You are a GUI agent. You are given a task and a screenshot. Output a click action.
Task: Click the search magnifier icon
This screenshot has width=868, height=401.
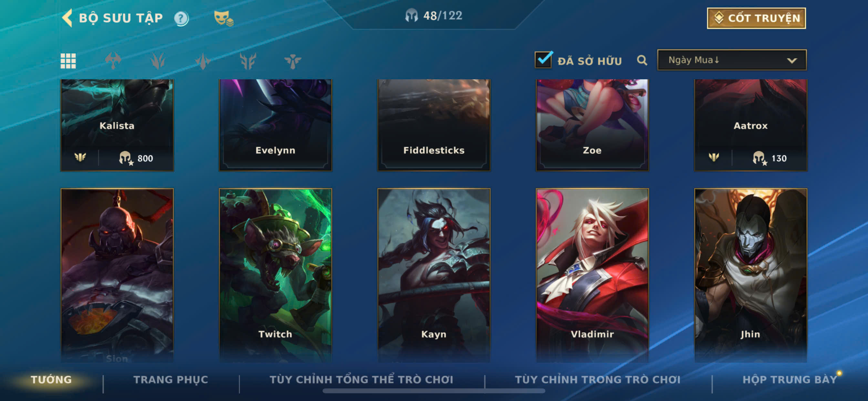point(642,60)
